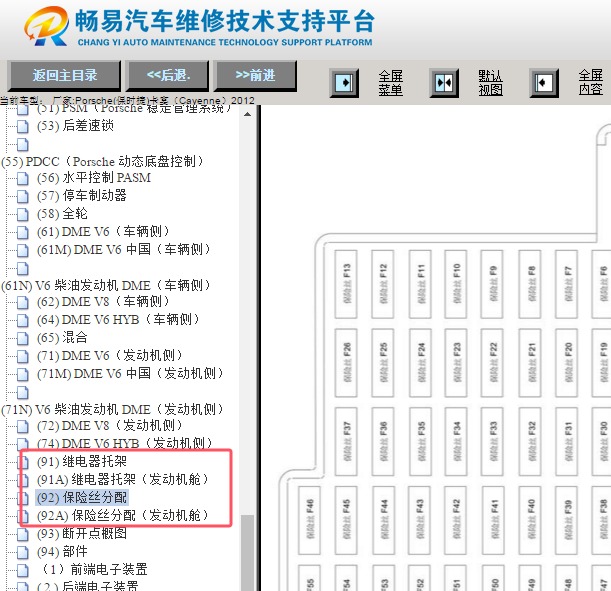Open (56) 水平控制 PASM
The height and width of the screenshot is (591, 611).
(94, 178)
